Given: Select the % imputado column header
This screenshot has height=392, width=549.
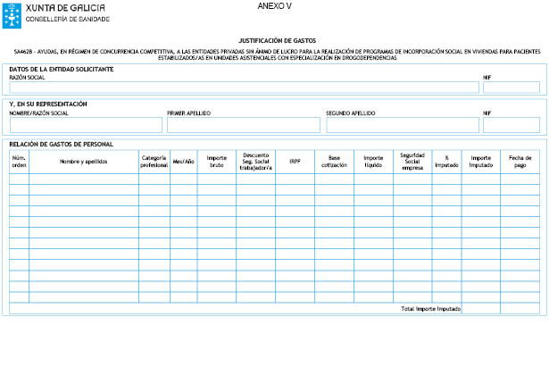Looking at the screenshot, I should pyautogui.click(x=445, y=162).
